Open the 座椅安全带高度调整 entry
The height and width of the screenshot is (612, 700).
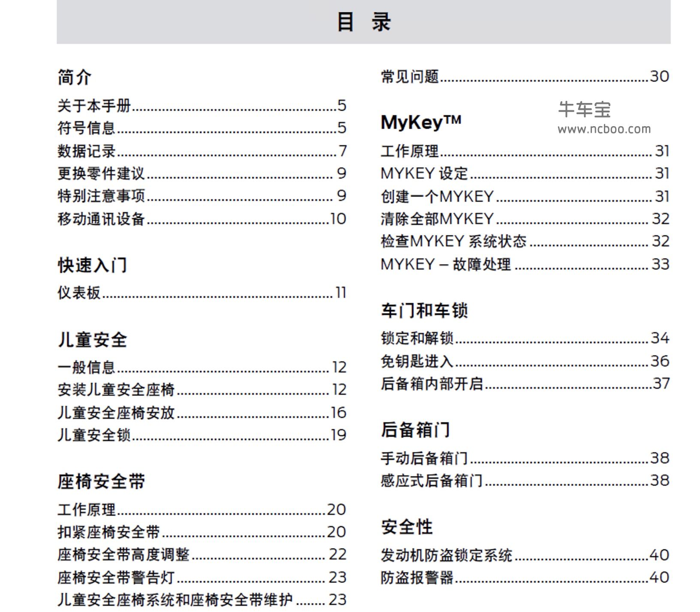(202, 554)
